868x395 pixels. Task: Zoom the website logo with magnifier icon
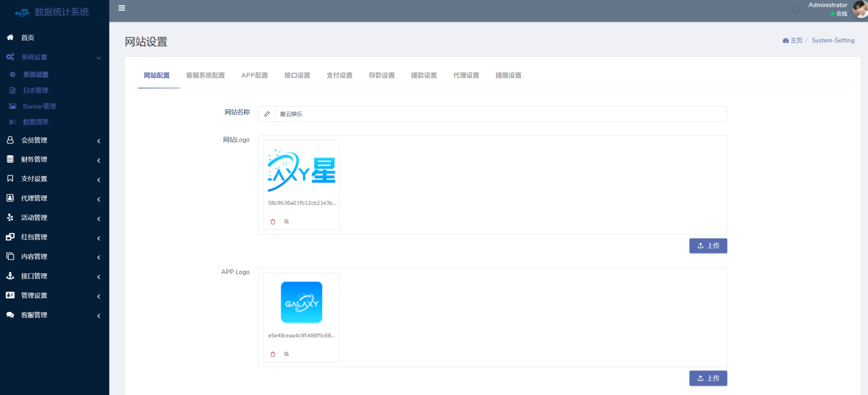pos(287,222)
